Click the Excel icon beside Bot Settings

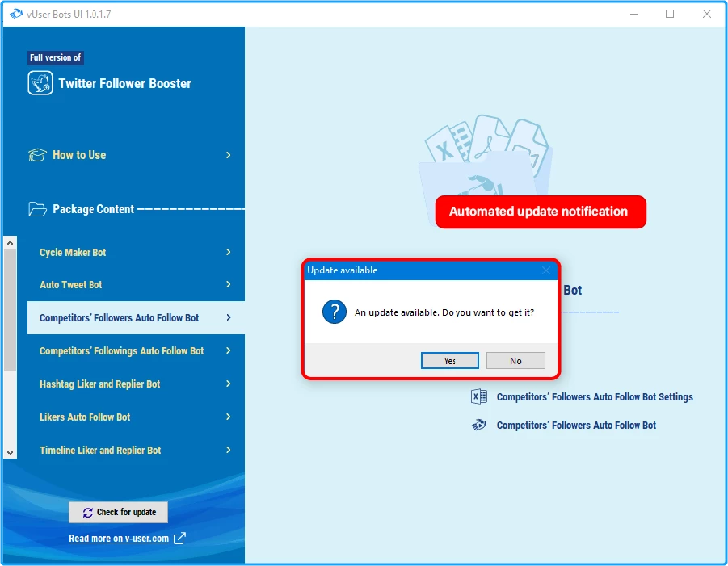(479, 396)
